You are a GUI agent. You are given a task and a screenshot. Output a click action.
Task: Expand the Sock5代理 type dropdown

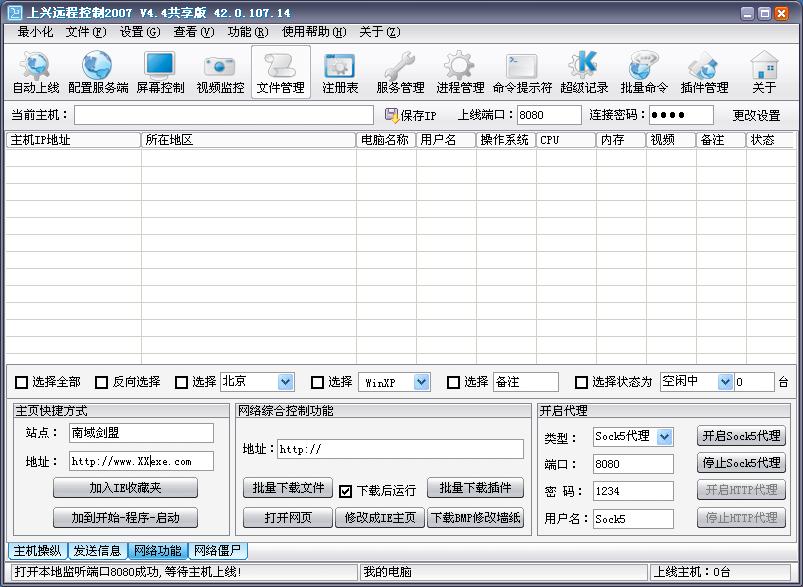point(665,437)
